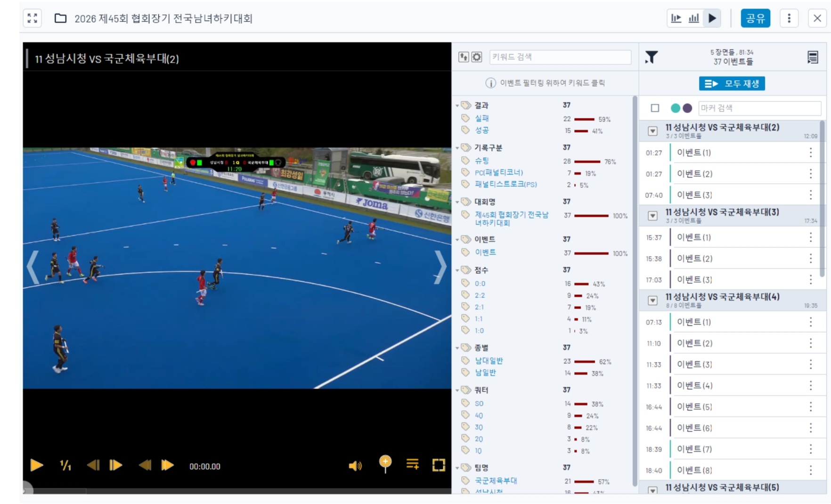Check the select-all markers checkbox
The width and height of the screenshot is (831, 504).
[x=655, y=108]
